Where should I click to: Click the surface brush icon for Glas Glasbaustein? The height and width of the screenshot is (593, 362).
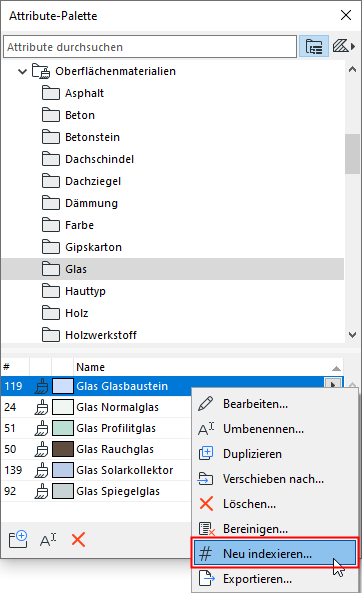click(41, 386)
